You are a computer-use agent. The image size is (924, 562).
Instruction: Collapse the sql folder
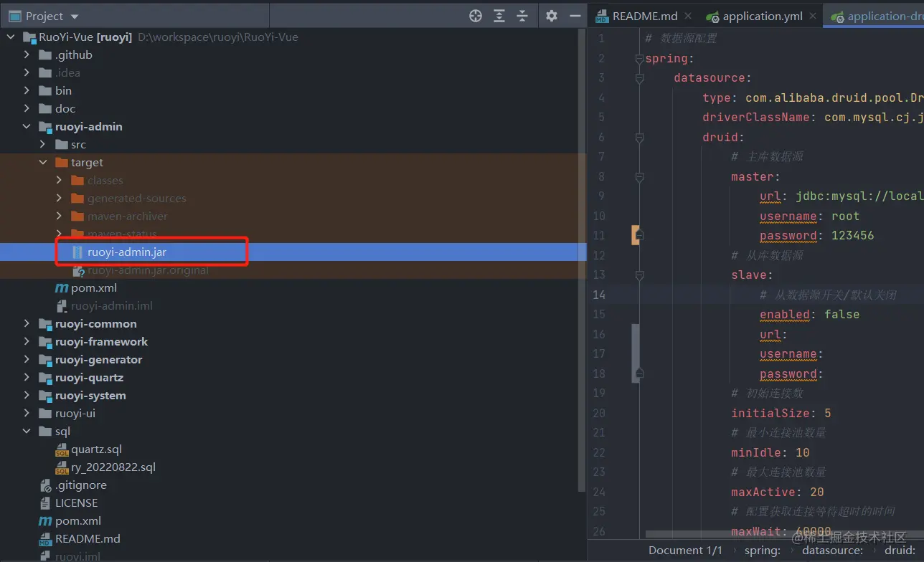(x=27, y=432)
